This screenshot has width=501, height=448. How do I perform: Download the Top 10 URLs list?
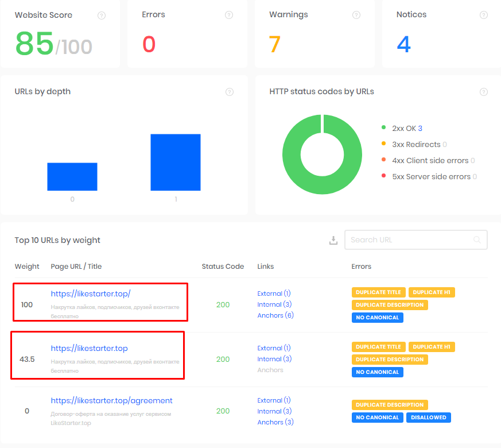333,241
